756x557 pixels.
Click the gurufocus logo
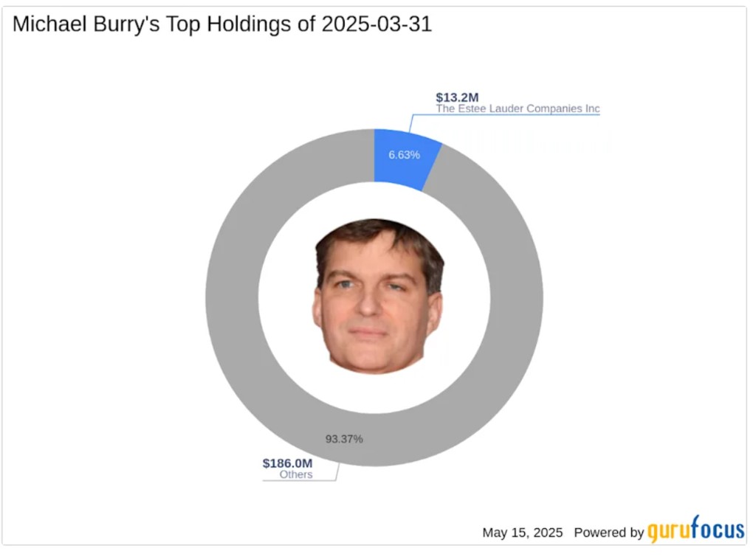click(695, 529)
